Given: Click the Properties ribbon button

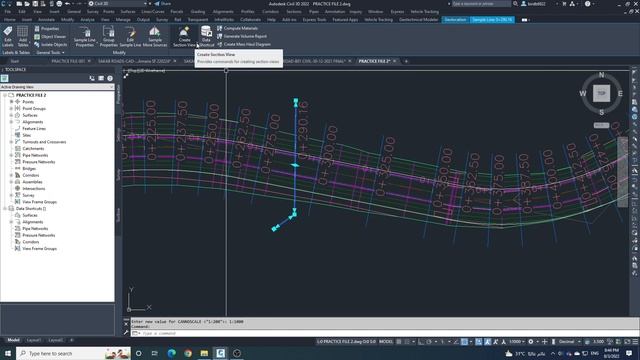Looking at the screenshot, I should 47,29.
